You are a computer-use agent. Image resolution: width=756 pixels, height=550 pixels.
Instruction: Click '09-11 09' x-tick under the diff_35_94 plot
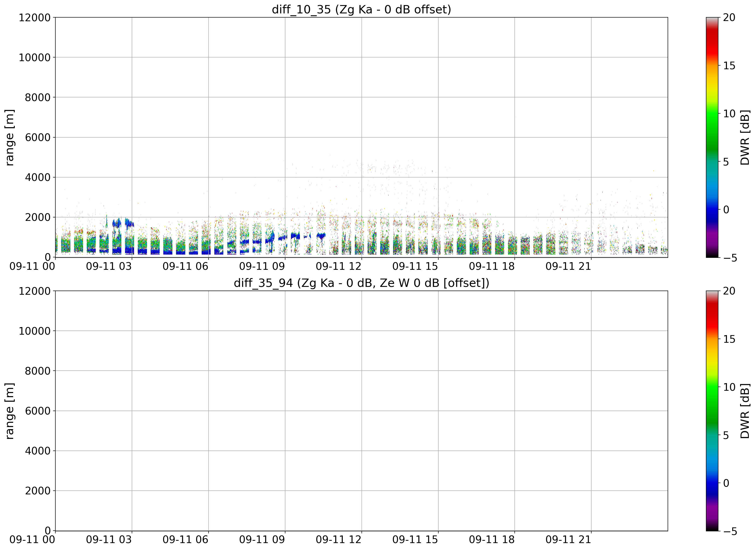coord(262,540)
